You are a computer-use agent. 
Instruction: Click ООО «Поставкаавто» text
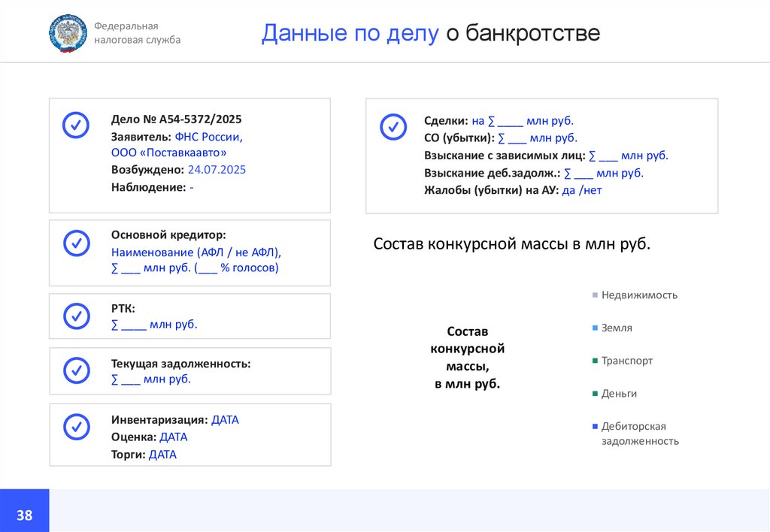pos(168,153)
